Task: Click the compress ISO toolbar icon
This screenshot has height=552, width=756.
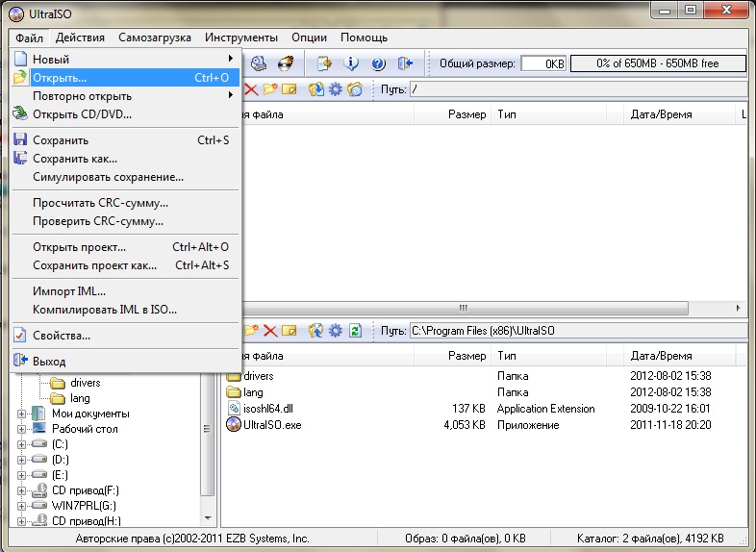Action: click(324, 63)
